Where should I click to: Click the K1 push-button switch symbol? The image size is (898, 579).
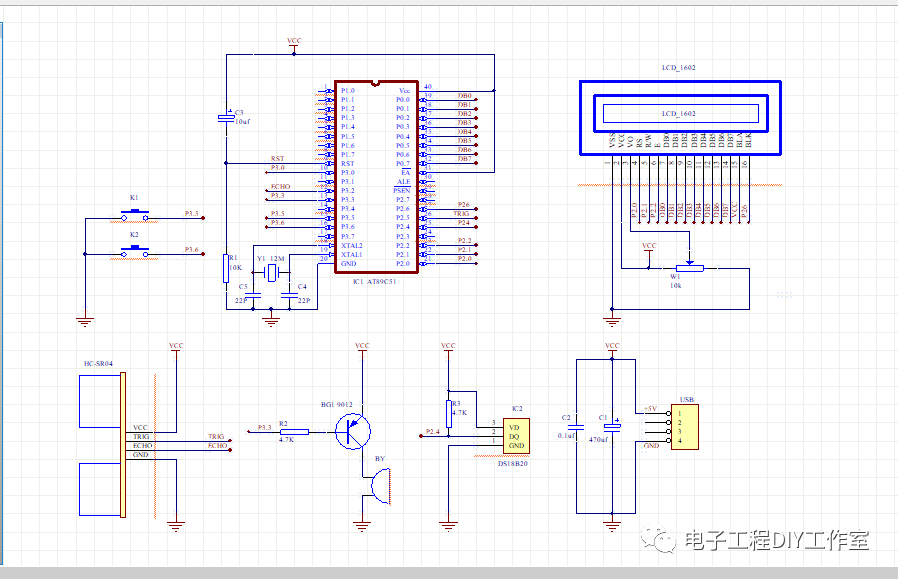coord(135,216)
